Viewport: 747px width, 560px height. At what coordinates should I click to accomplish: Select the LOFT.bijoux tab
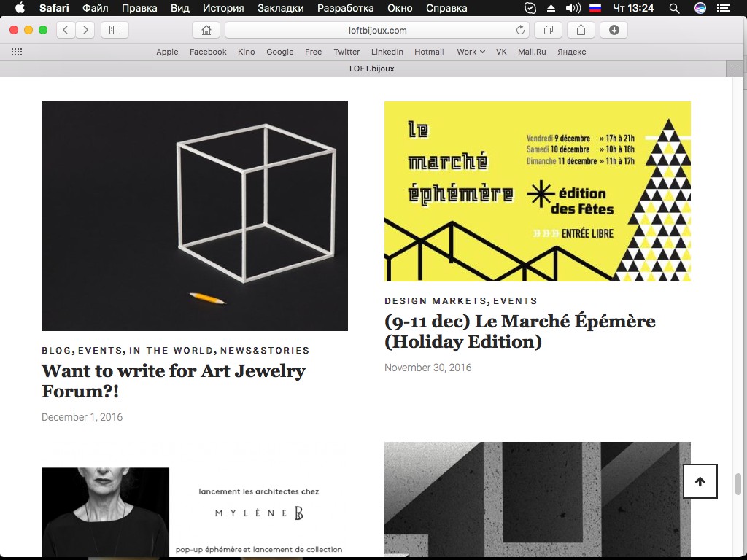(371, 69)
